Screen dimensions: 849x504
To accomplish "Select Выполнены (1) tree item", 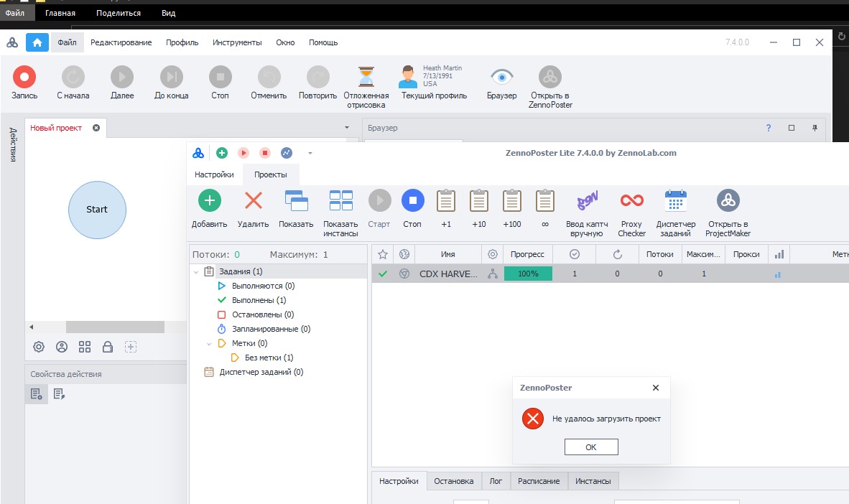I will 259,300.
